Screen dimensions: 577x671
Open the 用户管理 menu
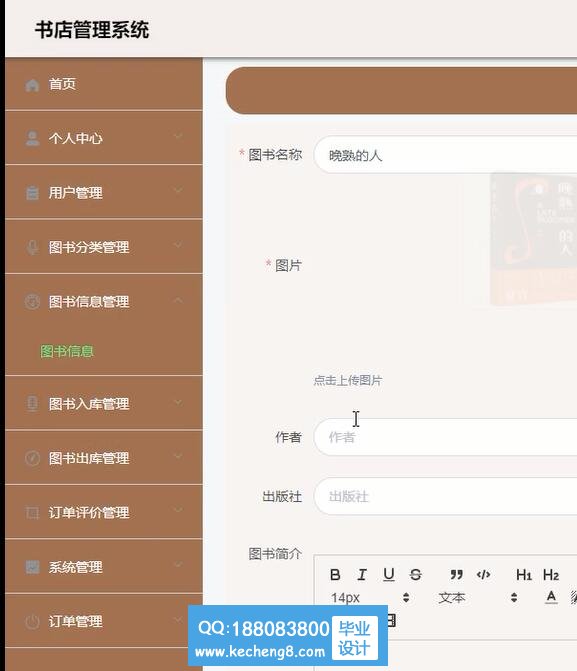pos(104,193)
